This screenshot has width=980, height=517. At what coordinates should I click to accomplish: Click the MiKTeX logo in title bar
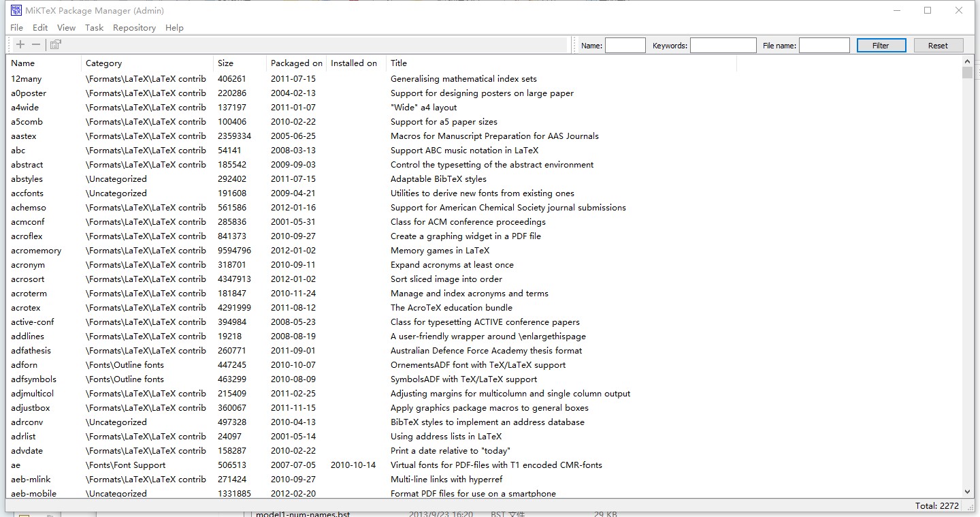pos(16,10)
